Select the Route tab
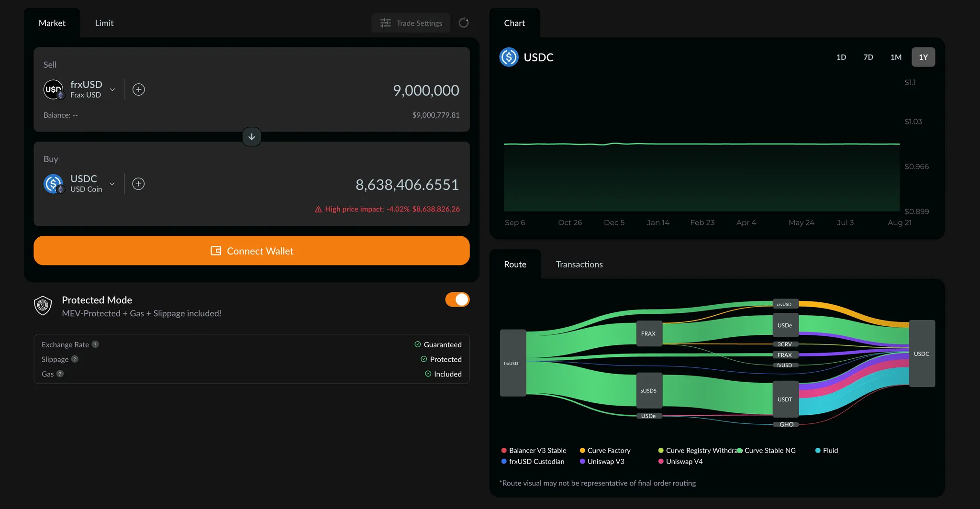Viewport: 980px width, 509px height. point(515,265)
